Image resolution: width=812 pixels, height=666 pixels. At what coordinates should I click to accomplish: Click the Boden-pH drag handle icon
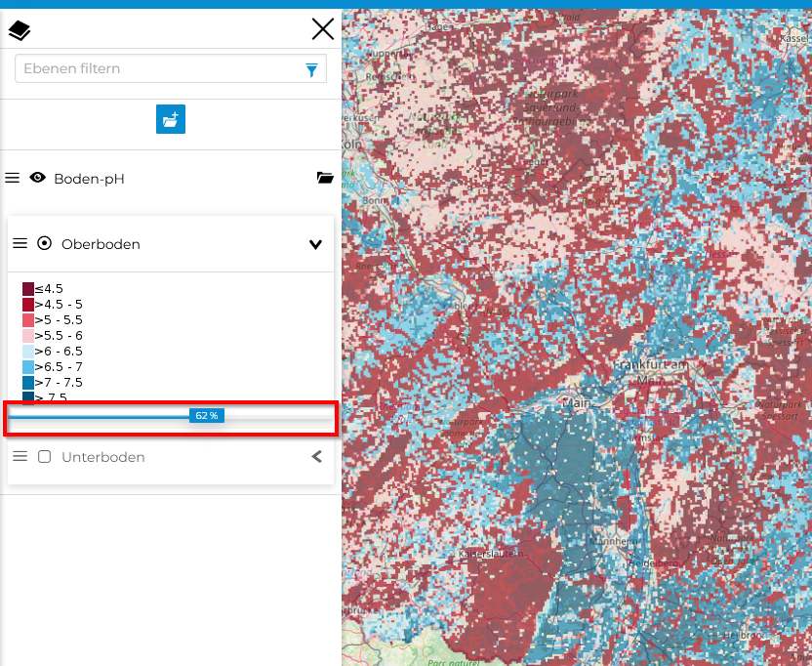13,178
